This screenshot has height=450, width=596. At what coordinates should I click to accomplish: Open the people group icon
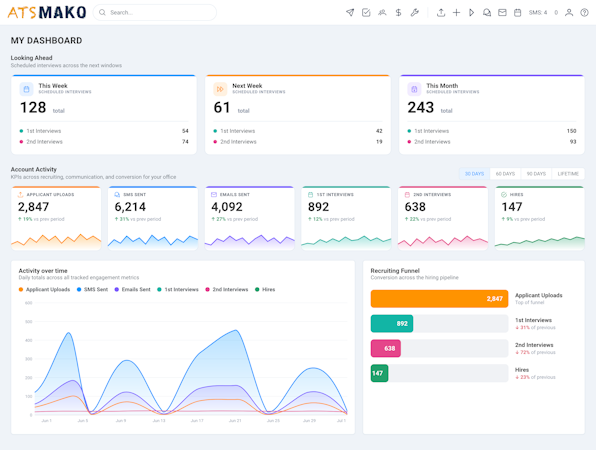click(x=382, y=13)
